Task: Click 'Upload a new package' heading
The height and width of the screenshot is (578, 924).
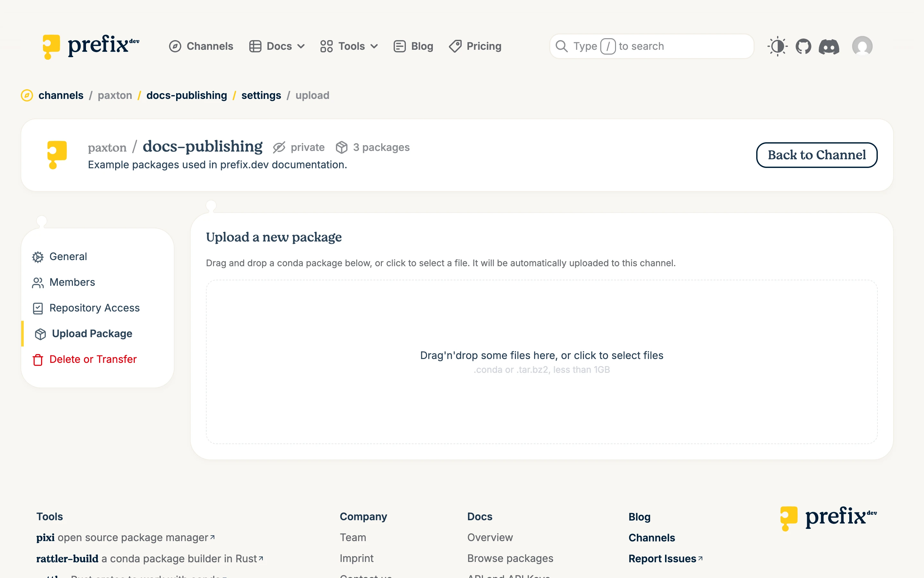Action: pos(274,237)
